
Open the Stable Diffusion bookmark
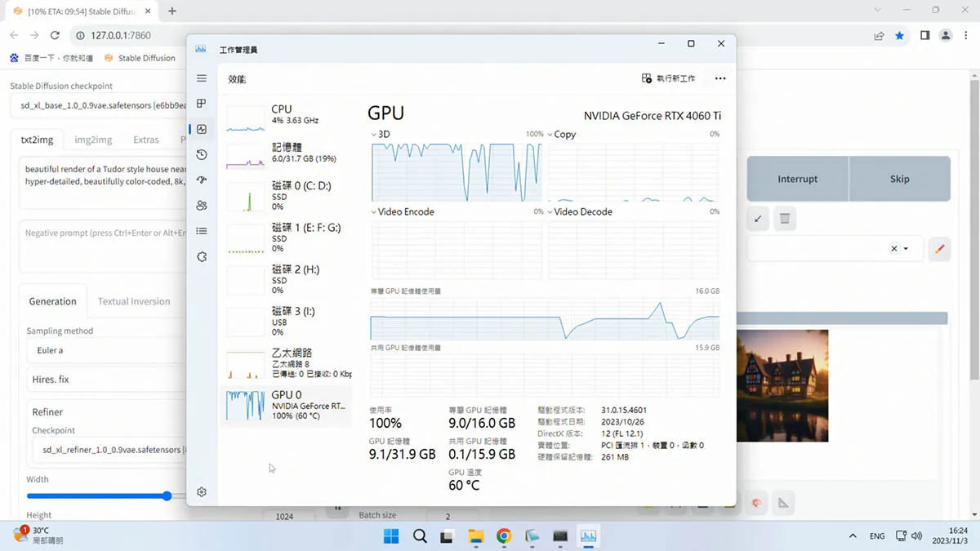[x=140, y=58]
